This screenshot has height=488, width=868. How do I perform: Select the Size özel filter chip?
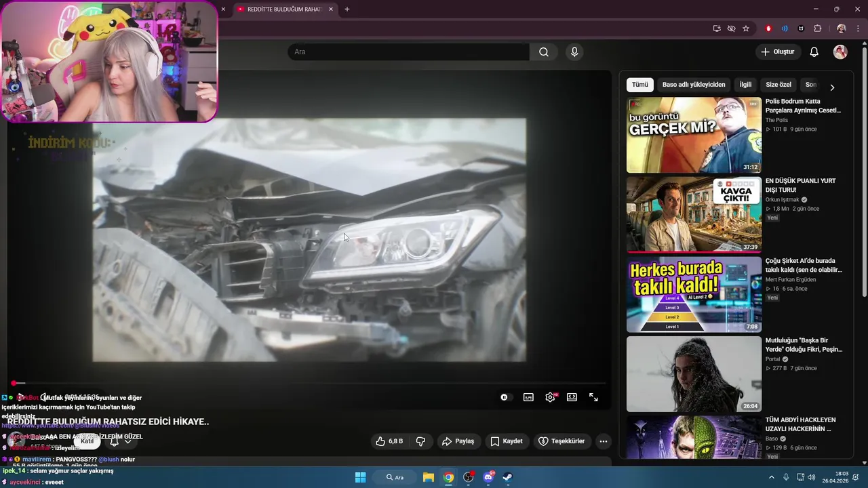[778, 85]
